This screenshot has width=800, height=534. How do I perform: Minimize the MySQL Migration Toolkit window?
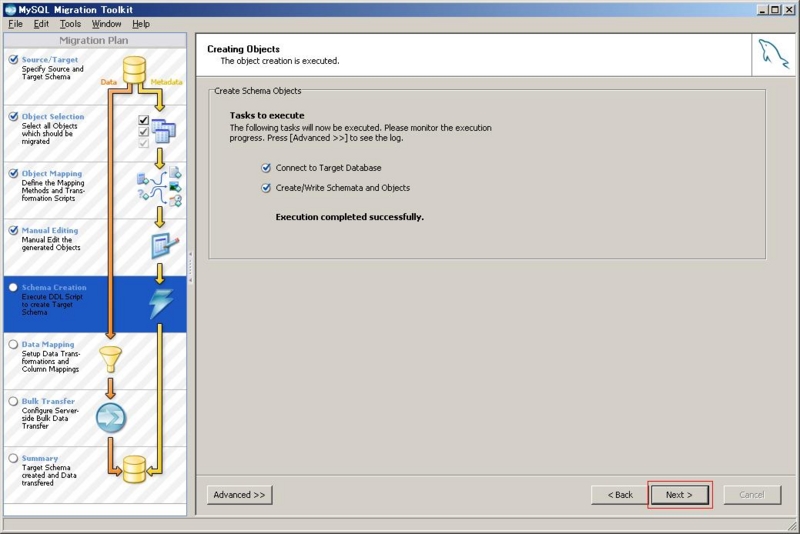coord(762,9)
